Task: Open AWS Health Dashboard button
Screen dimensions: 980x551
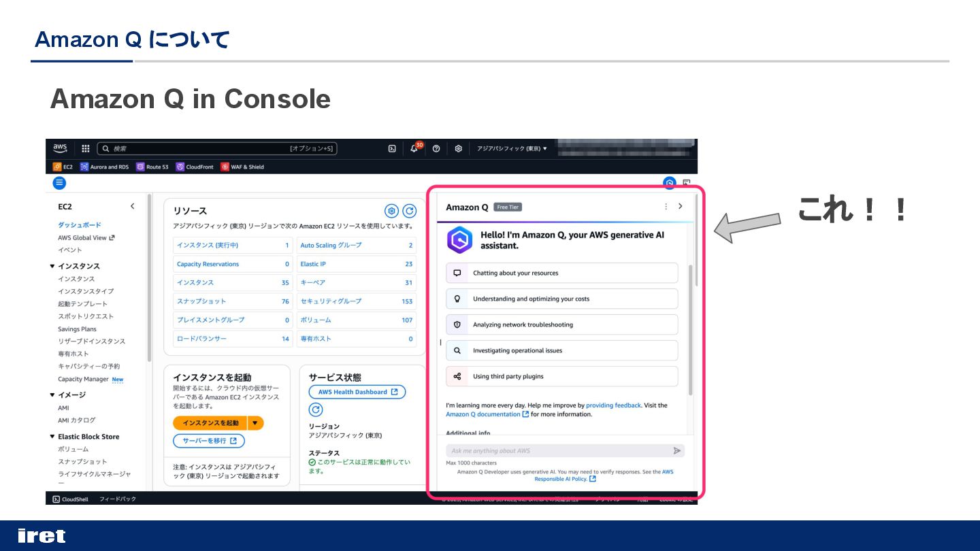Action: point(357,392)
